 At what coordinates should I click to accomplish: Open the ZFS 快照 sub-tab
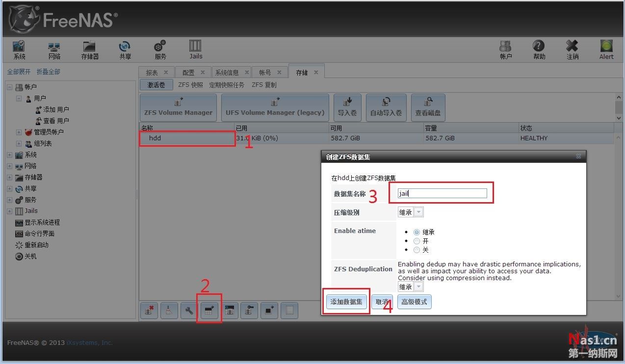(190, 85)
